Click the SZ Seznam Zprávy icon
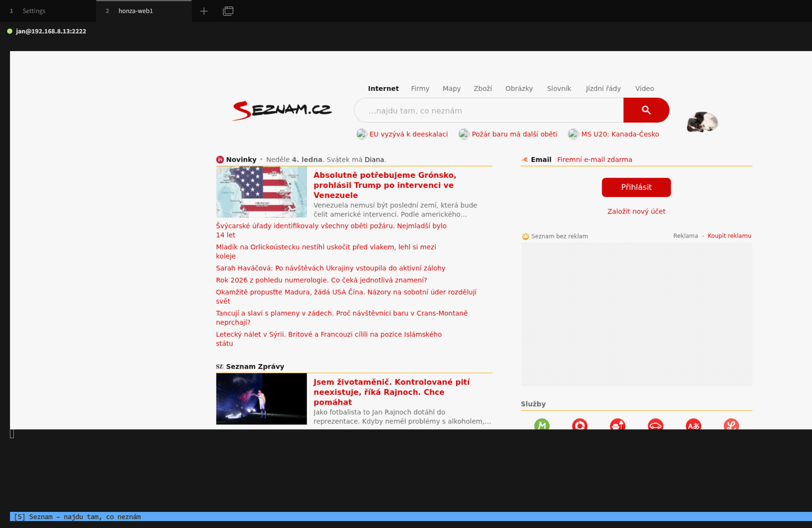This screenshot has height=528, width=812. tap(219, 367)
